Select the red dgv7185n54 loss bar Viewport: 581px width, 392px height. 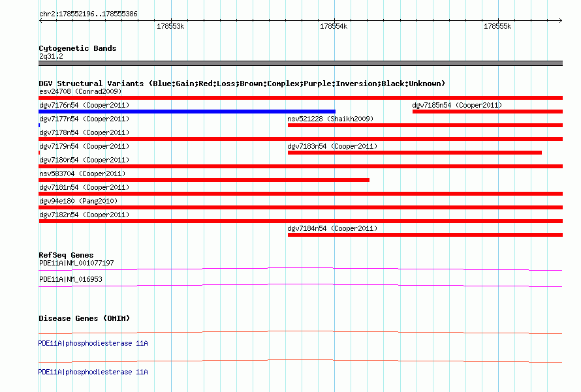click(488, 112)
